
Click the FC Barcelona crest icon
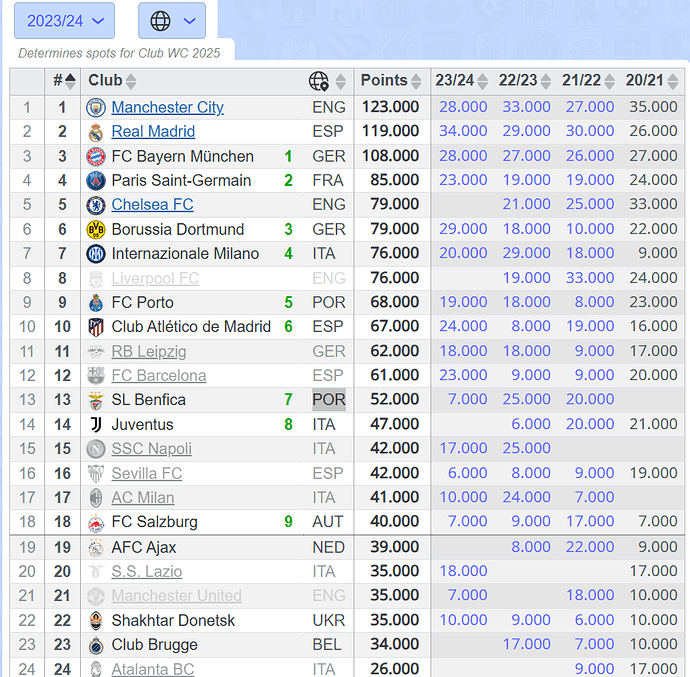(x=96, y=376)
